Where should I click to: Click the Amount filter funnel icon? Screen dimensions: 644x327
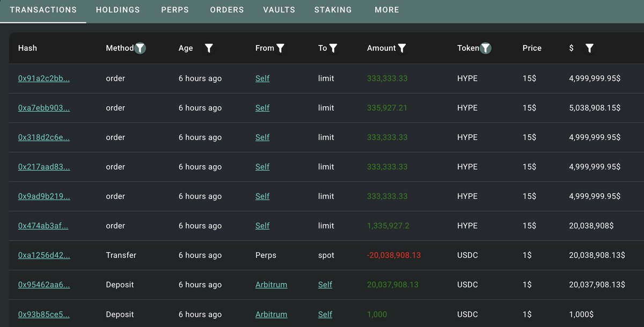pos(402,48)
